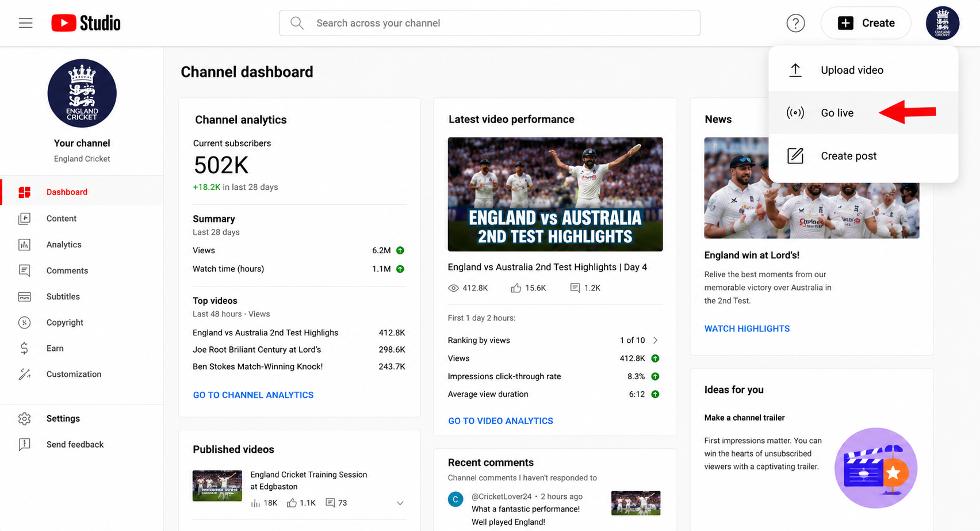Open Analytics in the sidebar
The height and width of the screenshot is (531, 980).
82,245
